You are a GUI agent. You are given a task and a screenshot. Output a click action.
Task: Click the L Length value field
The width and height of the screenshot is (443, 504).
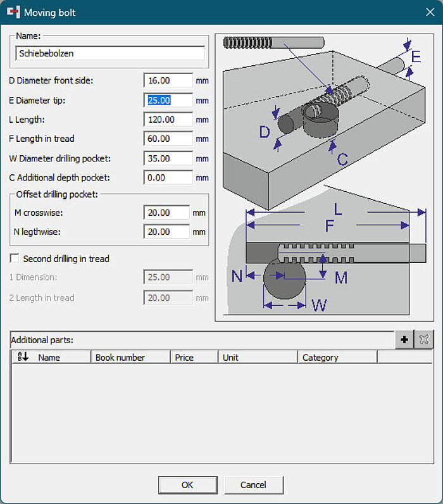click(x=168, y=120)
